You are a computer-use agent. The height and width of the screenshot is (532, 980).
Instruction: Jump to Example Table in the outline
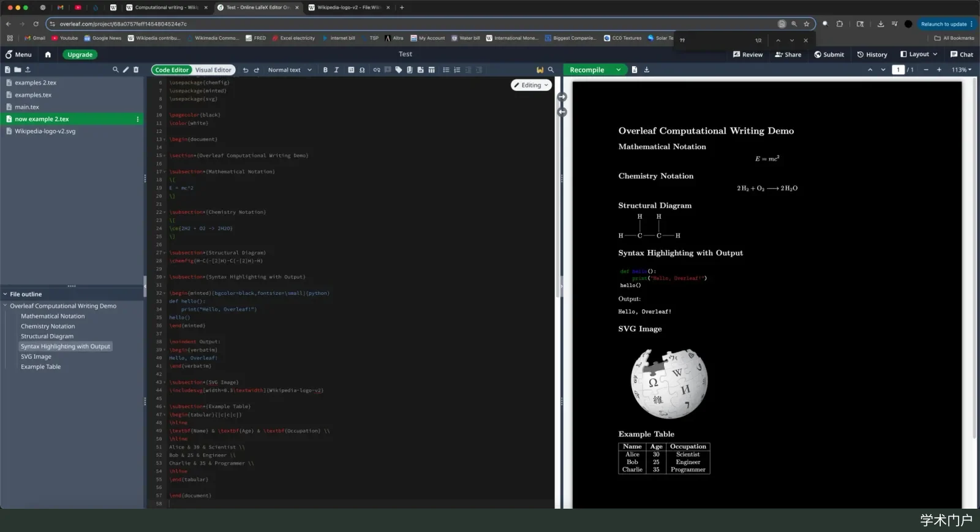point(40,367)
